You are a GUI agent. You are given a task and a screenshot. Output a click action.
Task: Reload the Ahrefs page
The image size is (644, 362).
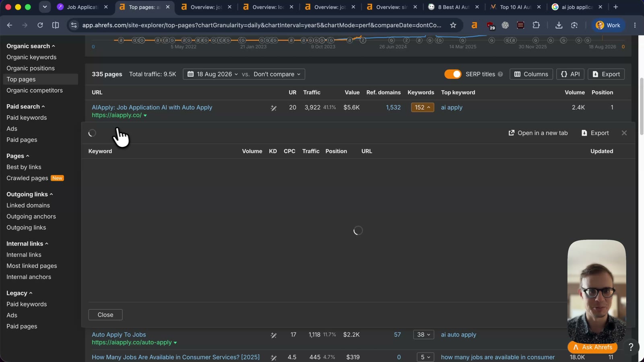(x=40, y=25)
